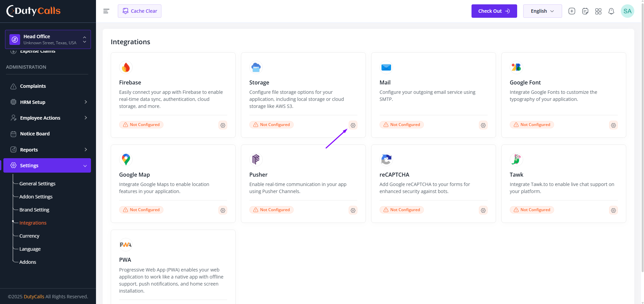Image resolution: width=644 pixels, height=304 pixels.
Task: Click Storage Not Configured badge
Action: tap(271, 125)
